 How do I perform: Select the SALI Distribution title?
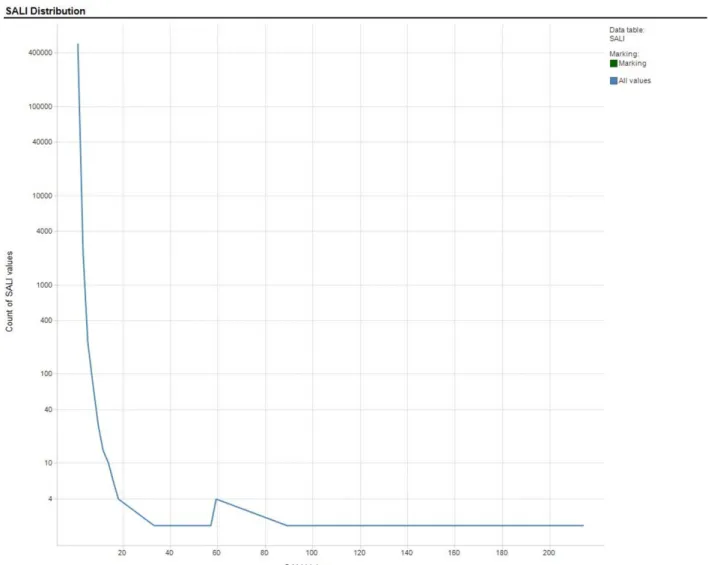pyautogui.click(x=45, y=11)
